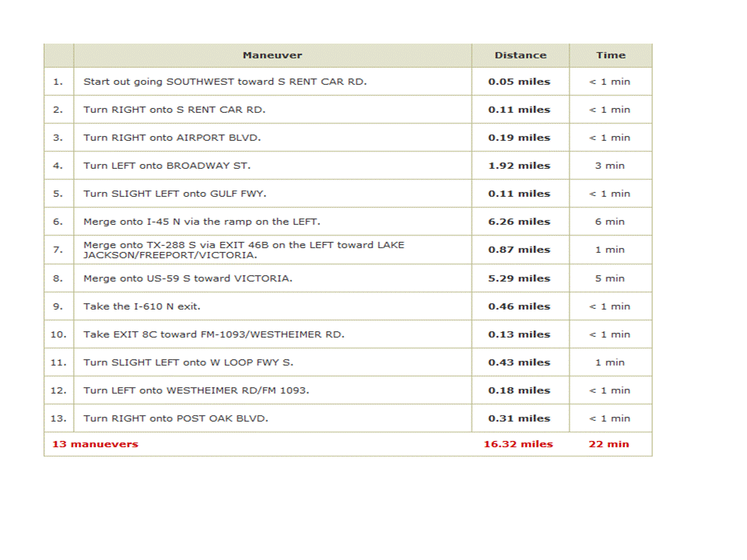Image resolution: width=747 pixels, height=560 pixels.
Task: Select 'Turn SLIGHT LEFT onto W LOOP FWY S'
Action: coord(188,362)
